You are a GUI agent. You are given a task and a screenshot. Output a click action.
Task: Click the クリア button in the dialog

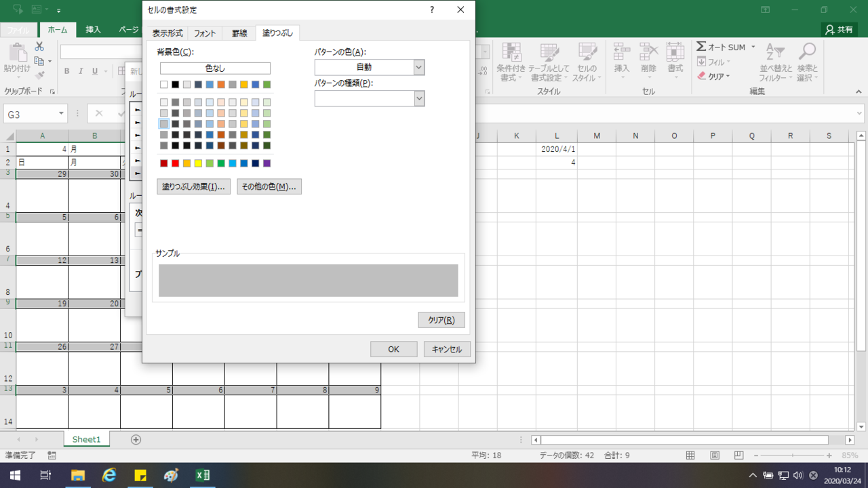coord(441,320)
